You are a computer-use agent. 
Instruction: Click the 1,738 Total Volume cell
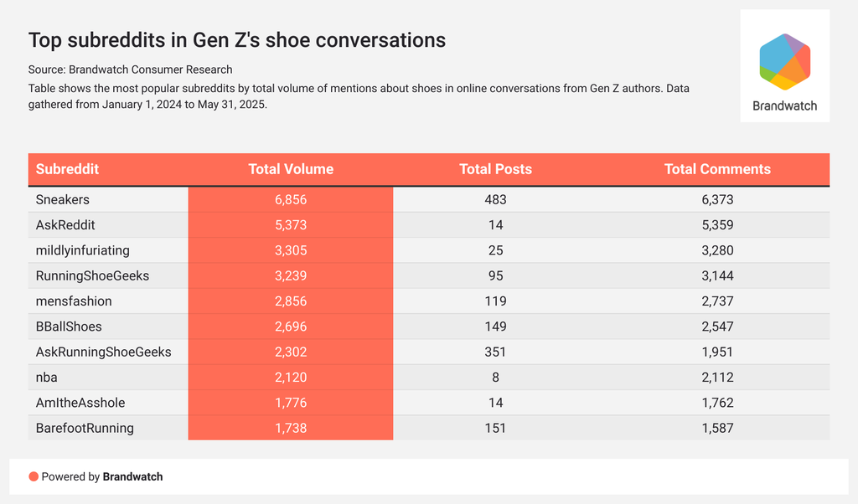(291, 428)
